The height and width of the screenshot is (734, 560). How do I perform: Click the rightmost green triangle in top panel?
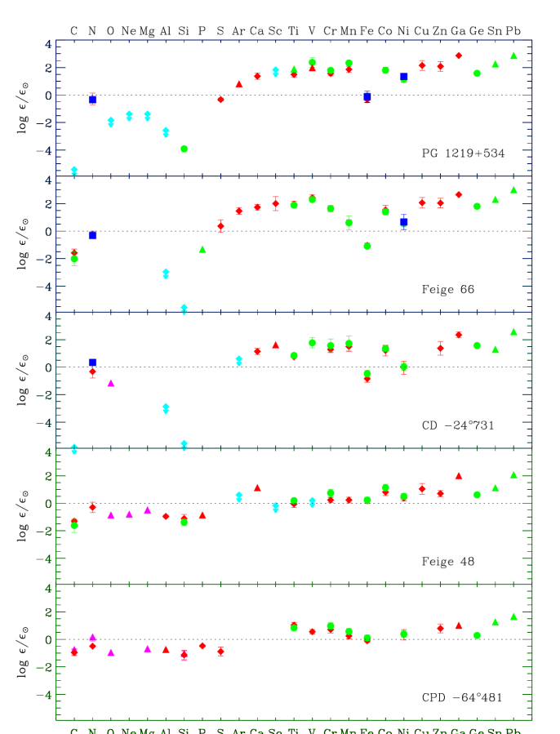click(x=513, y=56)
